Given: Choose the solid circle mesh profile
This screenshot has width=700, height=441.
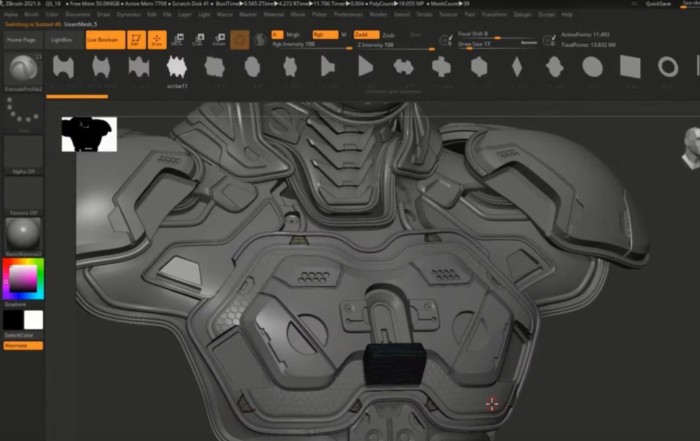Looking at the screenshot, I should 592,67.
